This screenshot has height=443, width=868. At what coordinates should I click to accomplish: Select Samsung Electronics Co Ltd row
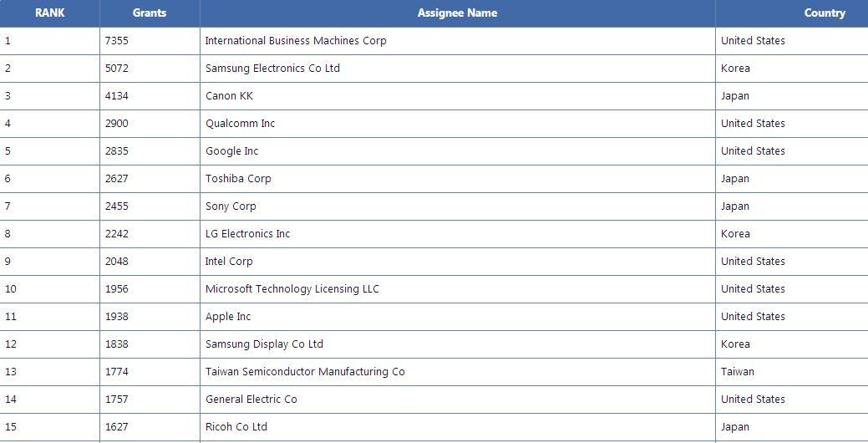pyautogui.click(x=272, y=68)
